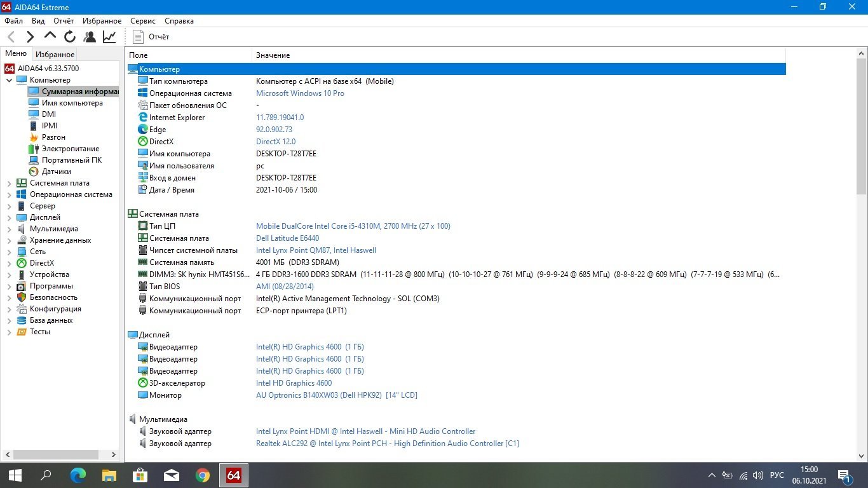
Task: Open the Отчёт menu in menu bar
Action: point(64,21)
